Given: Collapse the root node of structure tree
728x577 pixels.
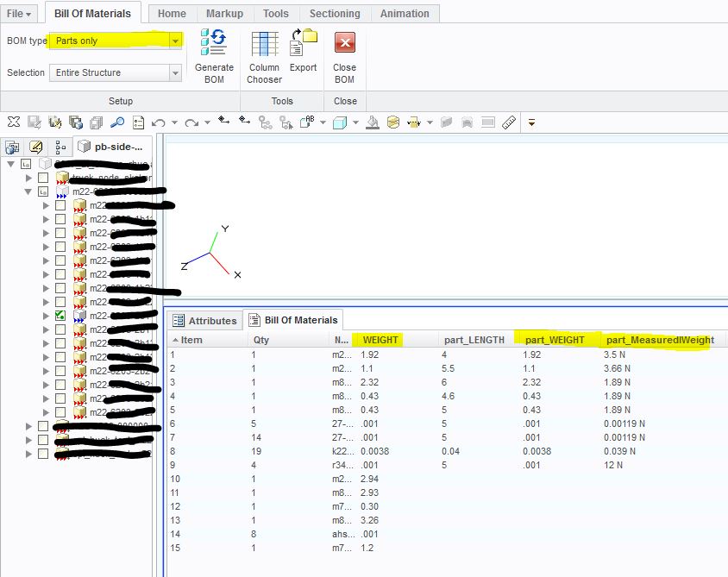Looking at the screenshot, I should click(11, 164).
